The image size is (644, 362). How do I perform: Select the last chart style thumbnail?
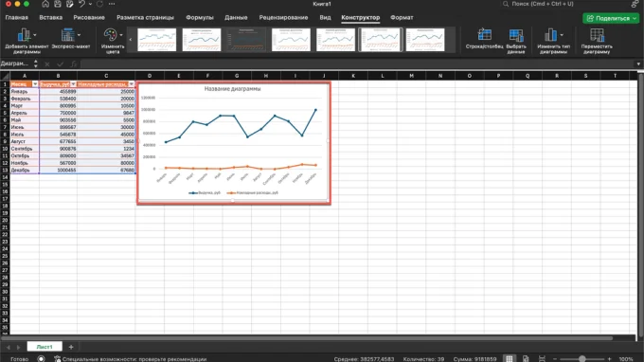(425, 40)
